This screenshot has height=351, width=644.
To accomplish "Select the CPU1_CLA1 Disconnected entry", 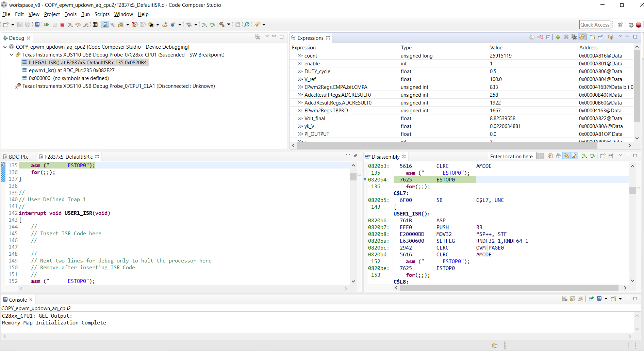I will (115, 86).
